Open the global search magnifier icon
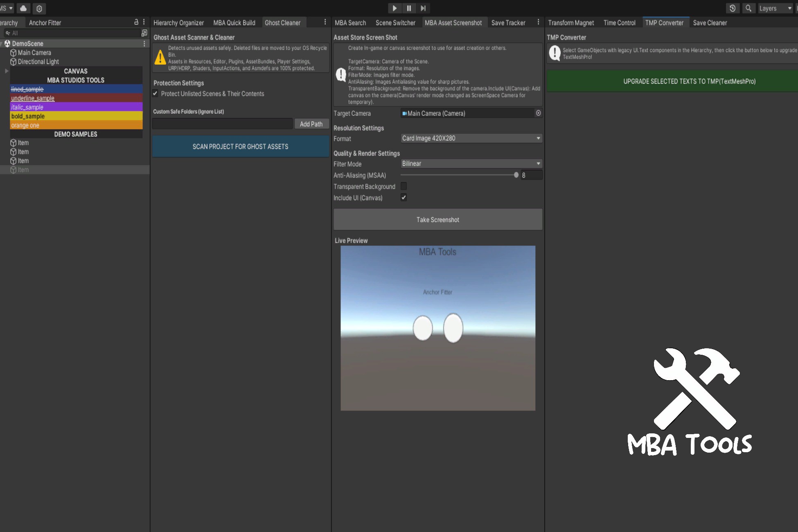This screenshot has height=532, width=798. coord(748,8)
